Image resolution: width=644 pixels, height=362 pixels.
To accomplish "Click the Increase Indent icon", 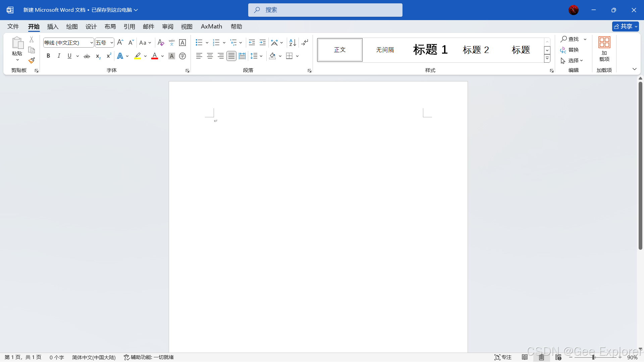I will [263, 43].
